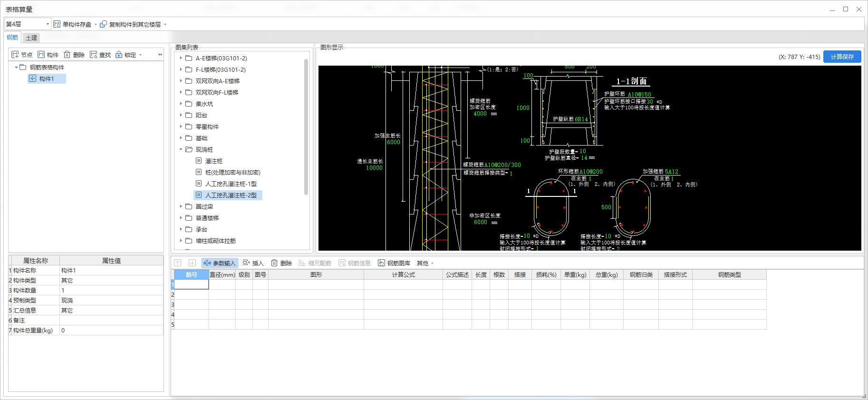Expand the A-E楼梯(03G101-2) folder
Image resolution: width=868 pixels, height=400 pixels.
(181, 58)
